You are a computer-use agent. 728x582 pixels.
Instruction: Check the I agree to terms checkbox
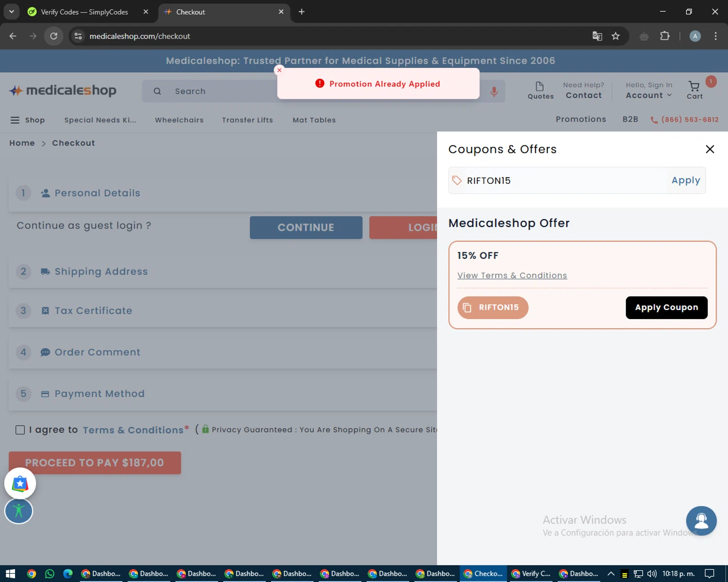(20, 430)
